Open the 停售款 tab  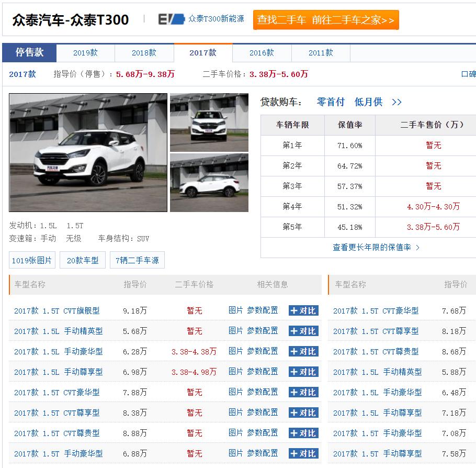(x=29, y=53)
